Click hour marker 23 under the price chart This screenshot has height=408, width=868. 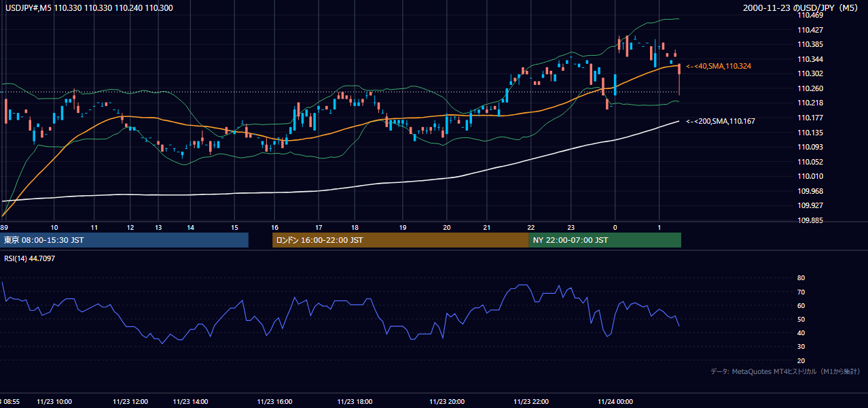coord(571,228)
